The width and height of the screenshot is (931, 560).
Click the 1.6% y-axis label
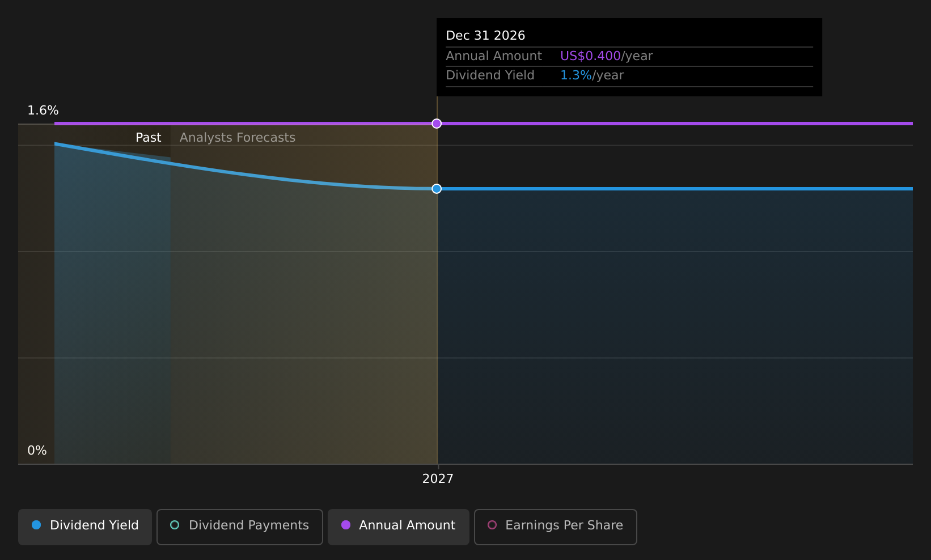click(43, 111)
